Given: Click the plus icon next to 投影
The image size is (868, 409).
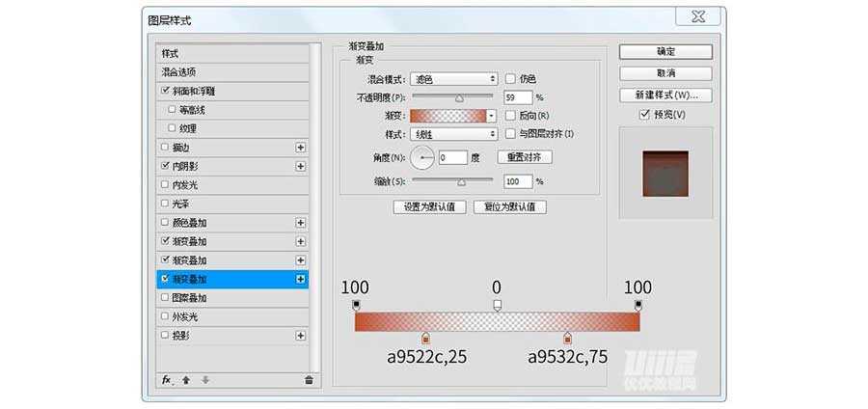Looking at the screenshot, I should (x=301, y=336).
